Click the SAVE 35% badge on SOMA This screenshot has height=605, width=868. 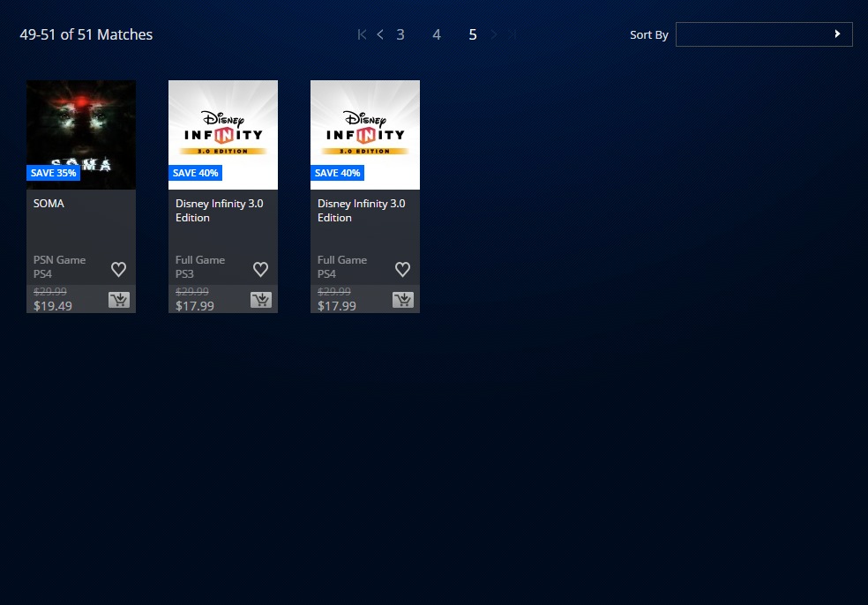coord(54,173)
